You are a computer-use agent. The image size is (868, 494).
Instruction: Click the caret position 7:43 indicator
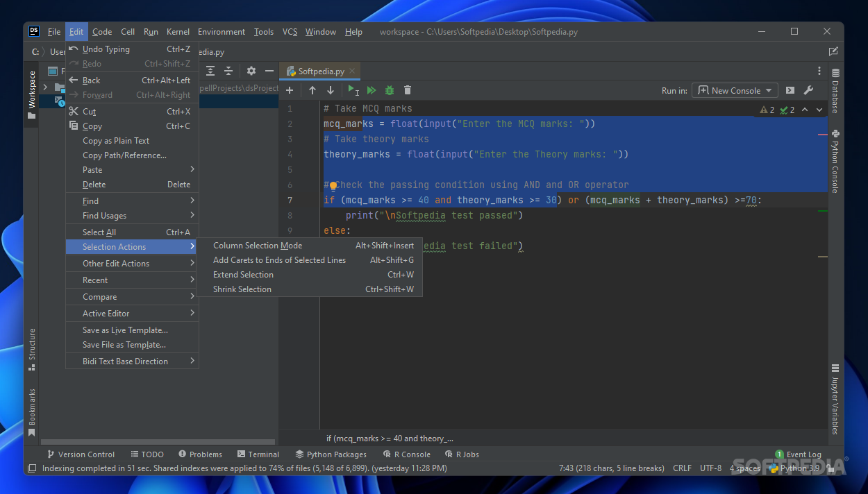[611, 468]
